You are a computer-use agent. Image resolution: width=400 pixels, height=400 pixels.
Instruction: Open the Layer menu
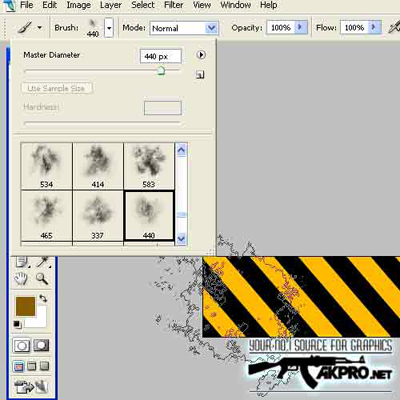[111, 5]
